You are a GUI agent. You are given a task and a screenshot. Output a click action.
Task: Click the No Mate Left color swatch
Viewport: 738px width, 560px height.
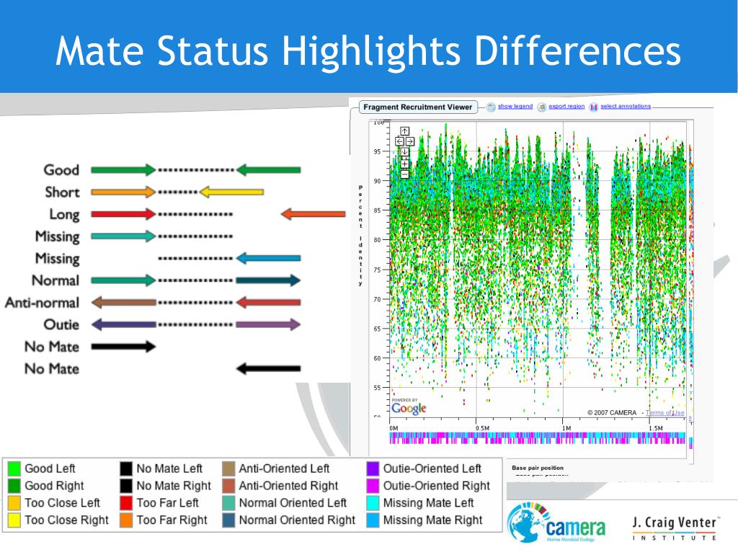pos(126,468)
